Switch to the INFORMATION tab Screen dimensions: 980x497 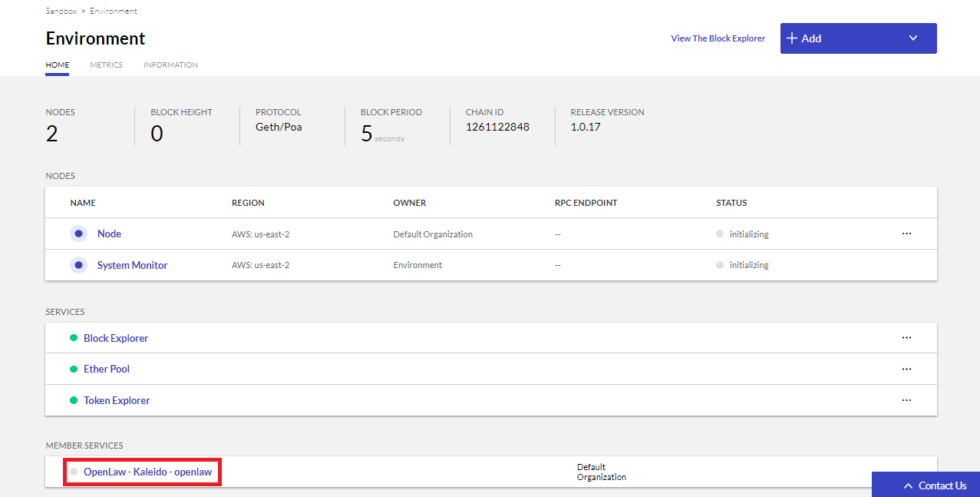[170, 65]
